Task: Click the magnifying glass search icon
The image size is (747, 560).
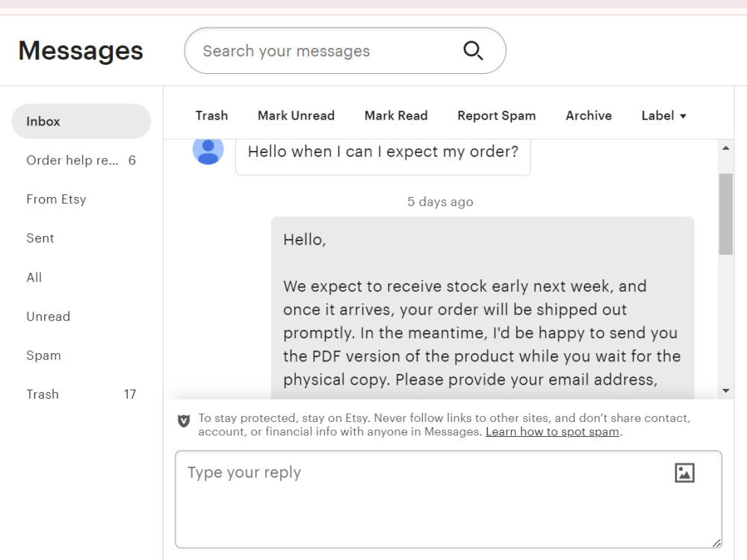Action: 473,51
